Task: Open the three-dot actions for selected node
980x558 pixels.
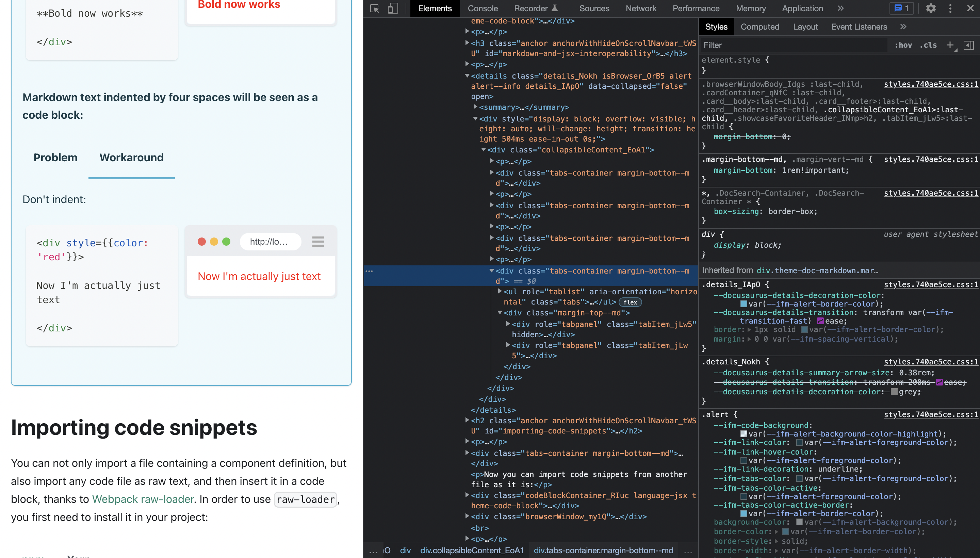Action: [x=369, y=271]
